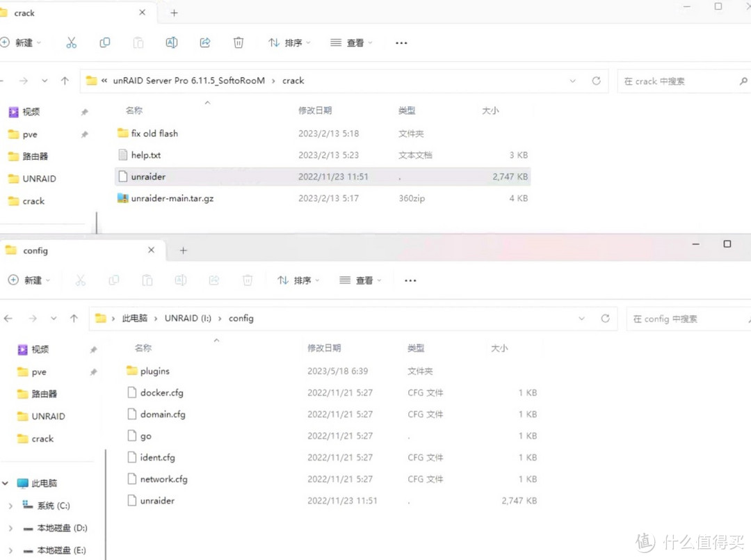751x560 pixels.
Task: Select help.txt file
Action: click(145, 154)
